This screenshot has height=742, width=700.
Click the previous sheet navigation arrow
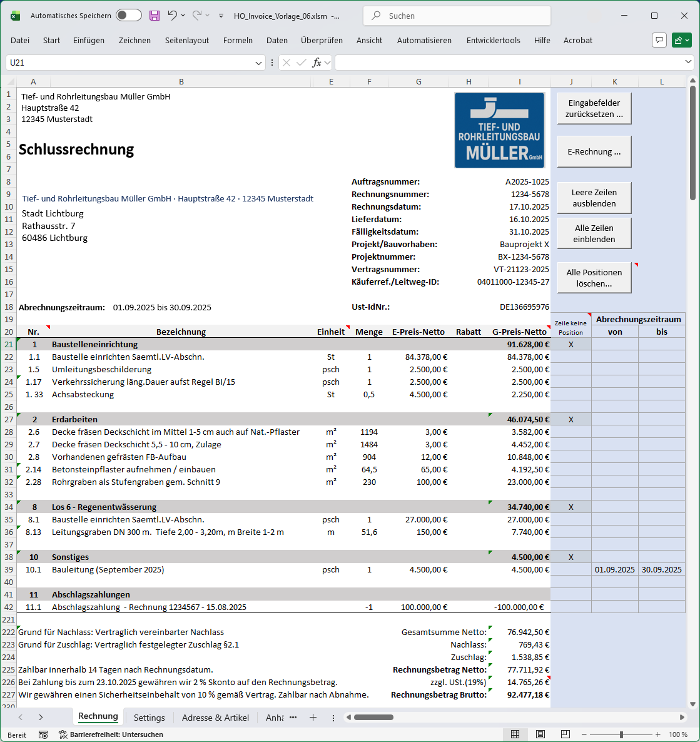[21, 718]
